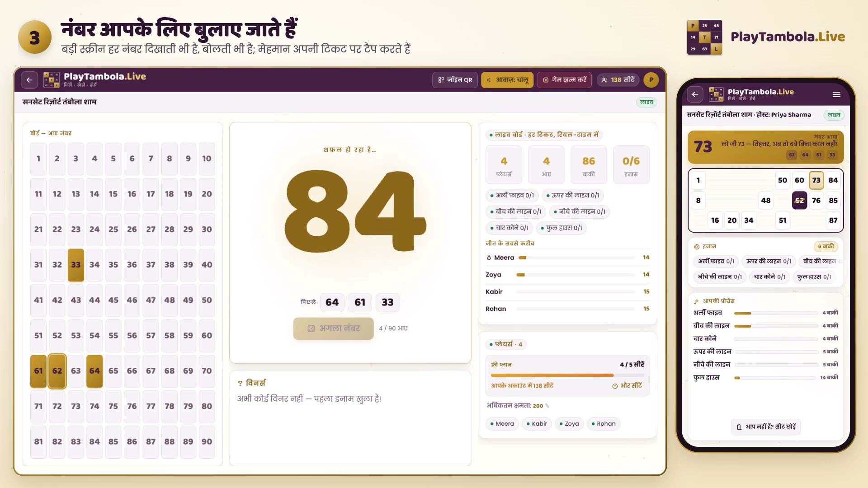868x488 pixels.
Task: Click the 86 बाकी stat card
Action: [x=589, y=165]
